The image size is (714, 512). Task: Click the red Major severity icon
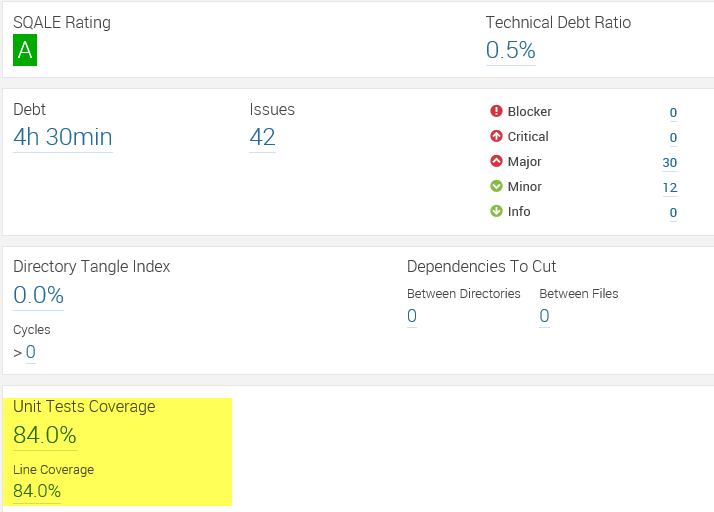coord(496,162)
